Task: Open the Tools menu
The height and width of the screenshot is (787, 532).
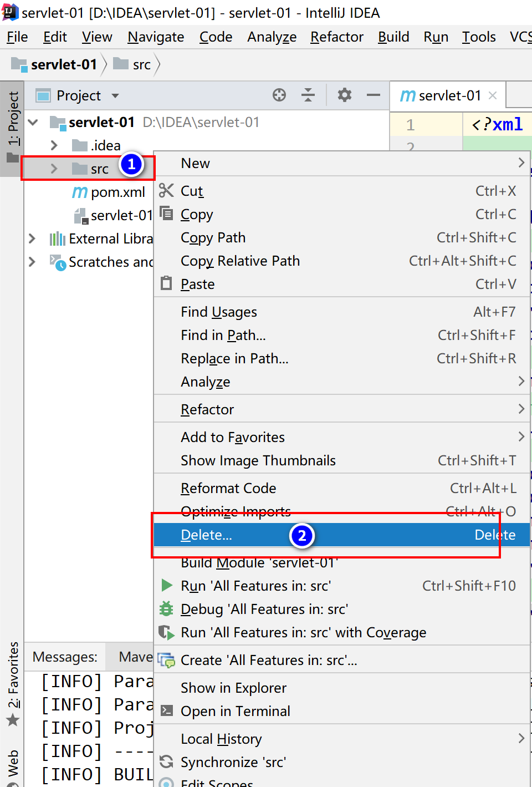Action: coord(479,37)
